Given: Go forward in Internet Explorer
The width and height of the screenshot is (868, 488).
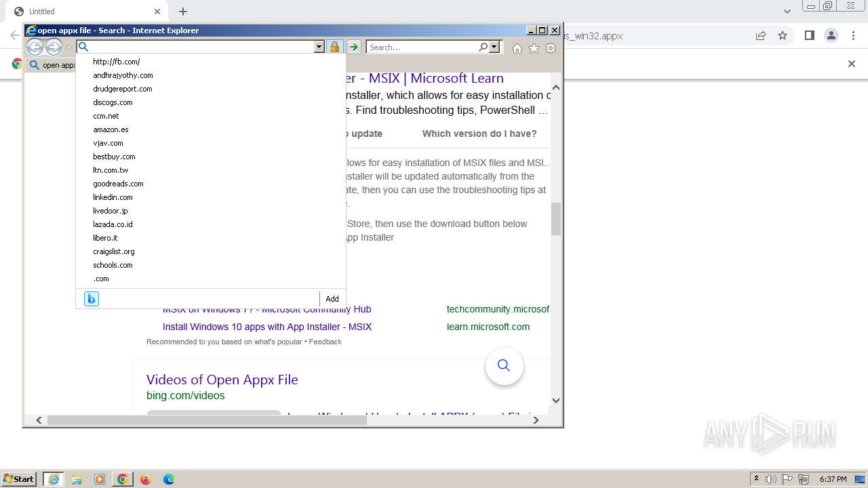Looking at the screenshot, I should 54,47.
